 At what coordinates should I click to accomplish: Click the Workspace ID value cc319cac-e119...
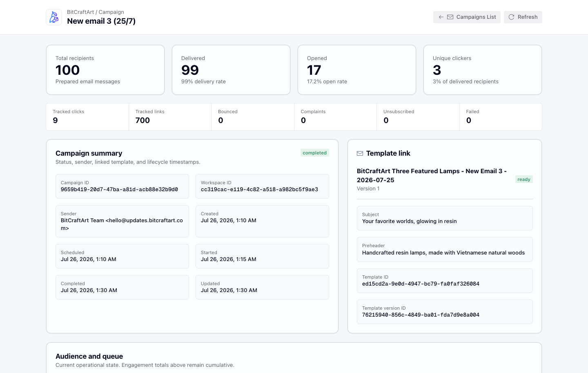259,190
